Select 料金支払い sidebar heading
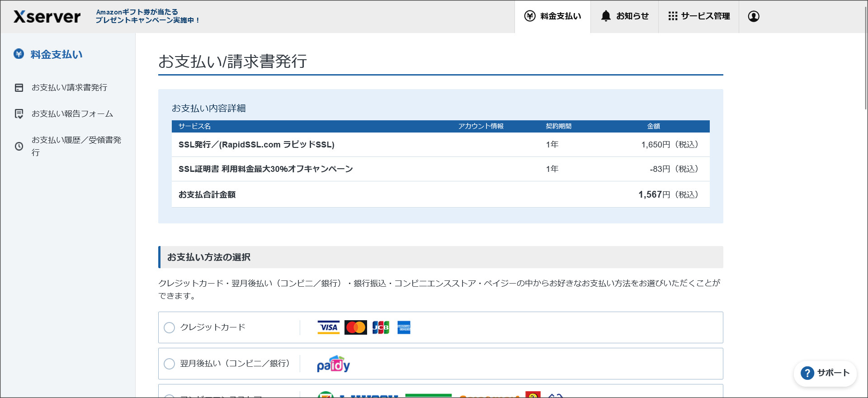 [x=57, y=54]
